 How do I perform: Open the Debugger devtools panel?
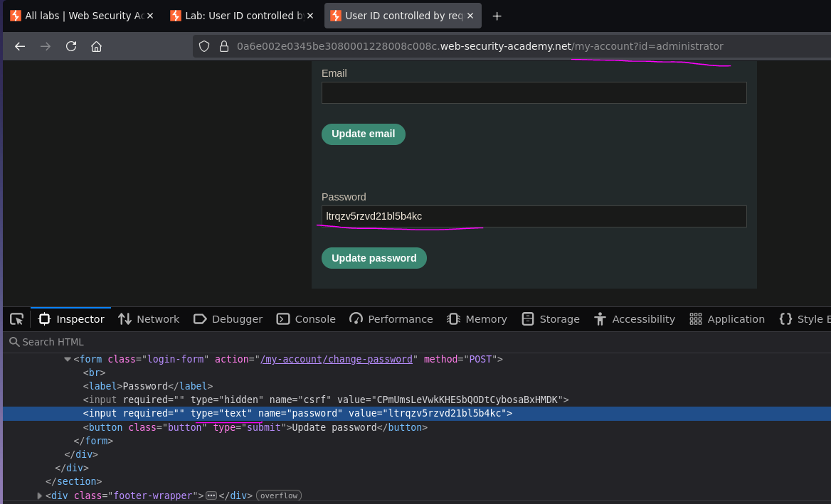(228, 319)
